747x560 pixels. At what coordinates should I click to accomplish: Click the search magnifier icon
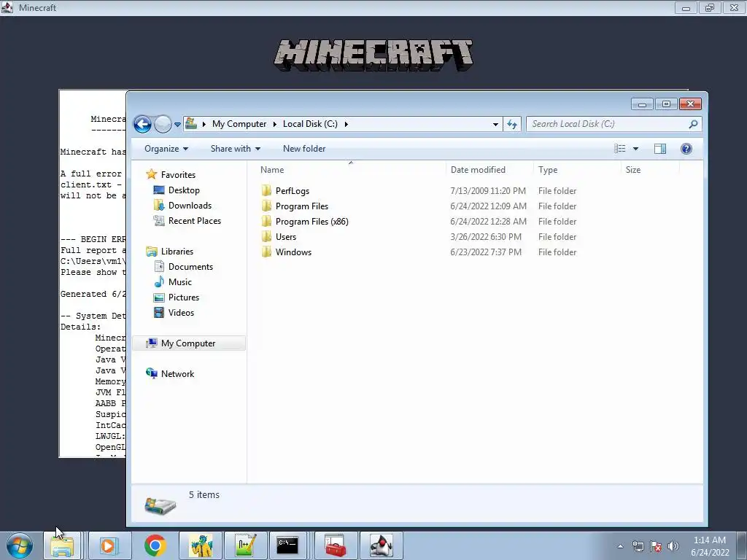tap(693, 124)
